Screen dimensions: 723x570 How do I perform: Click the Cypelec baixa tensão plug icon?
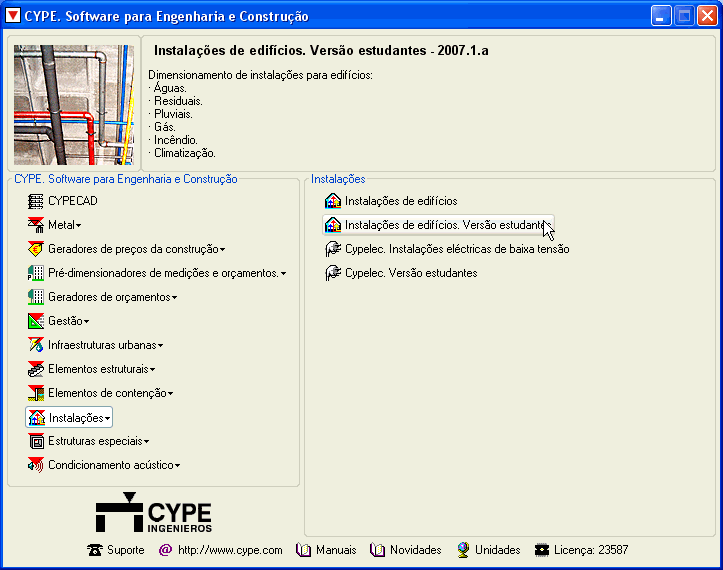pyautogui.click(x=332, y=249)
